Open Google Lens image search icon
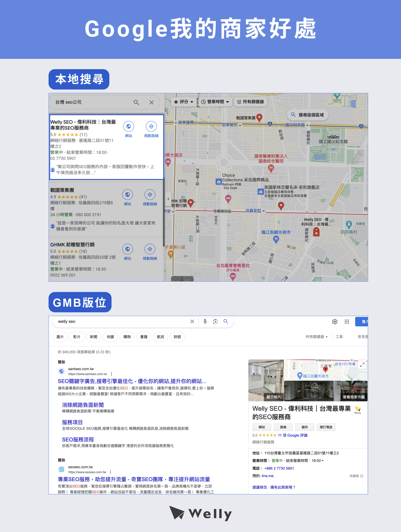 click(x=215, y=321)
